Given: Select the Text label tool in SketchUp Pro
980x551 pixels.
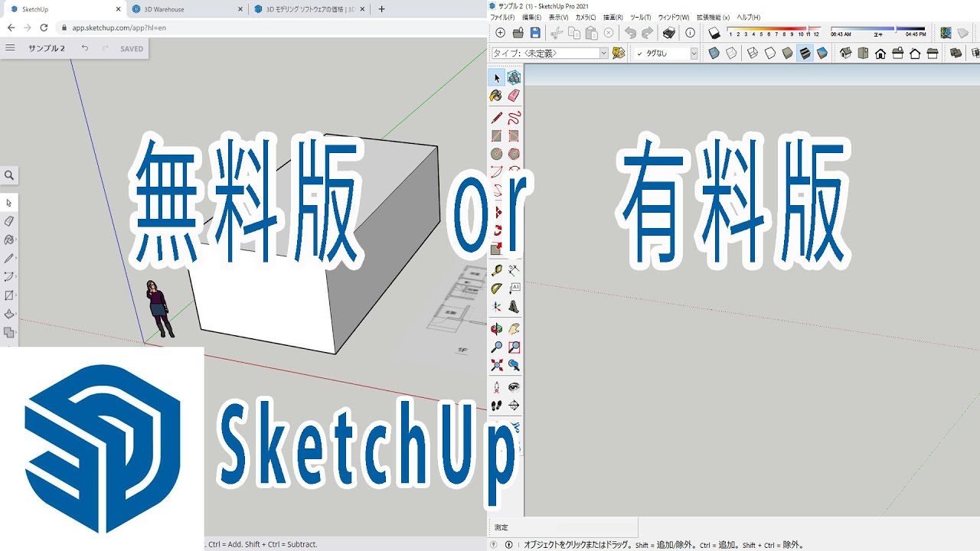Looking at the screenshot, I should pyautogui.click(x=514, y=289).
